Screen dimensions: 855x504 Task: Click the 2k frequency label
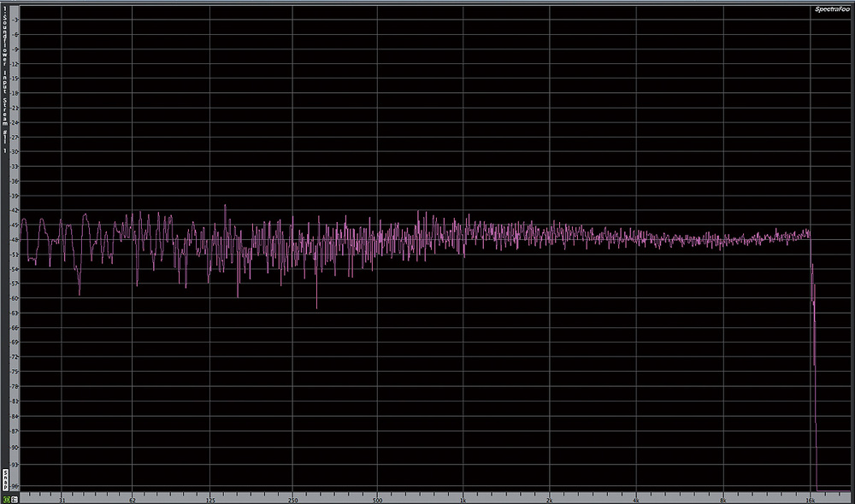click(550, 501)
